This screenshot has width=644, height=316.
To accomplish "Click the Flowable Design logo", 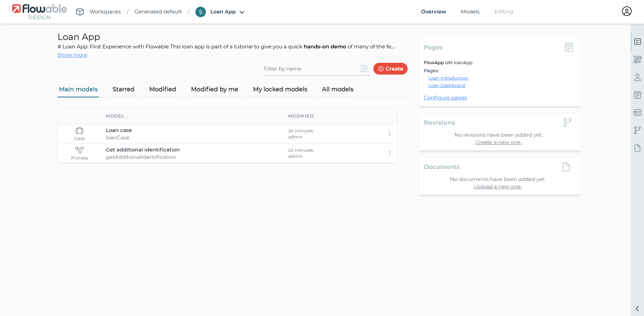I will pos(39,12).
